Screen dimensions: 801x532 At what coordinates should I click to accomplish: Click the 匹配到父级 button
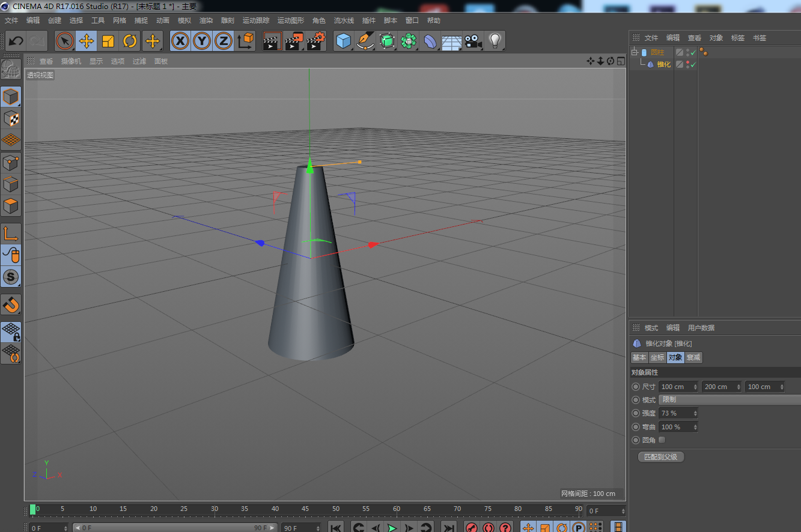tap(661, 457)
